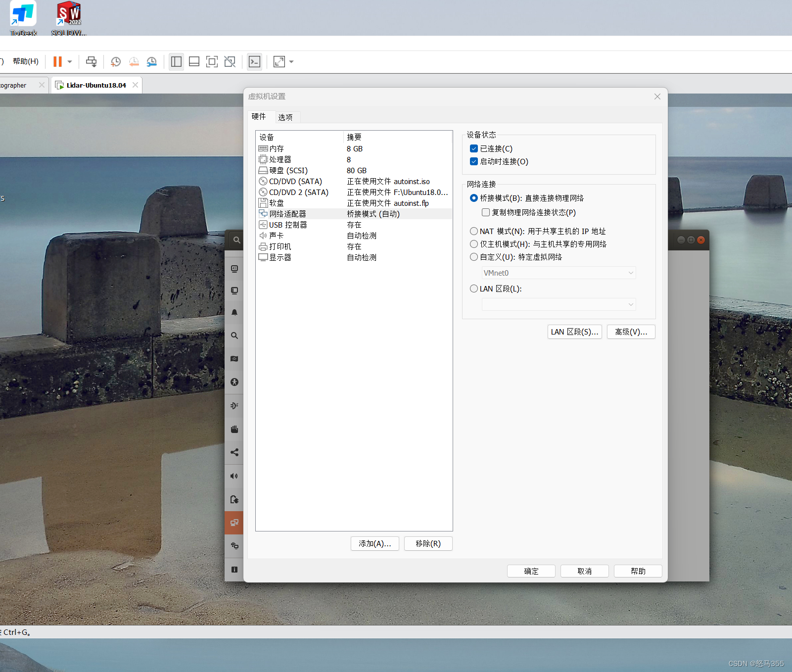Expand the pause button dropdown arrow
The width and height of the screenshot is (792, 672).
click(69, 61)
